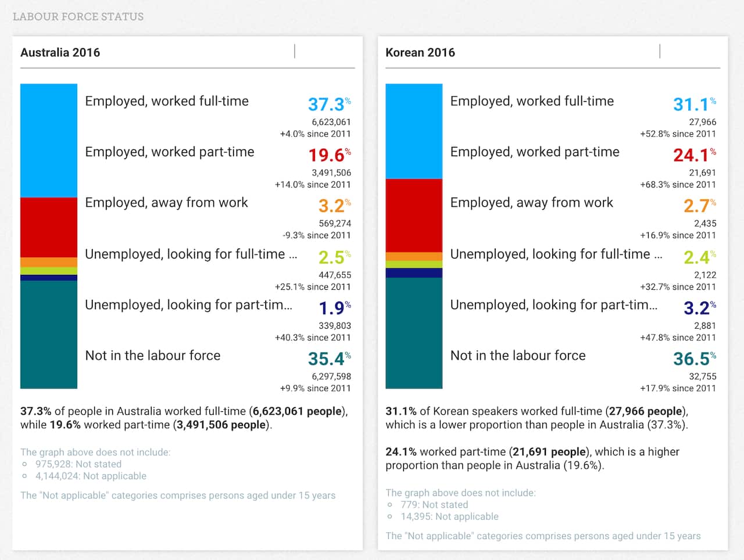Select the blue full-time segment in Australia chart
744x560 pixels.
(x=49, y=139)
